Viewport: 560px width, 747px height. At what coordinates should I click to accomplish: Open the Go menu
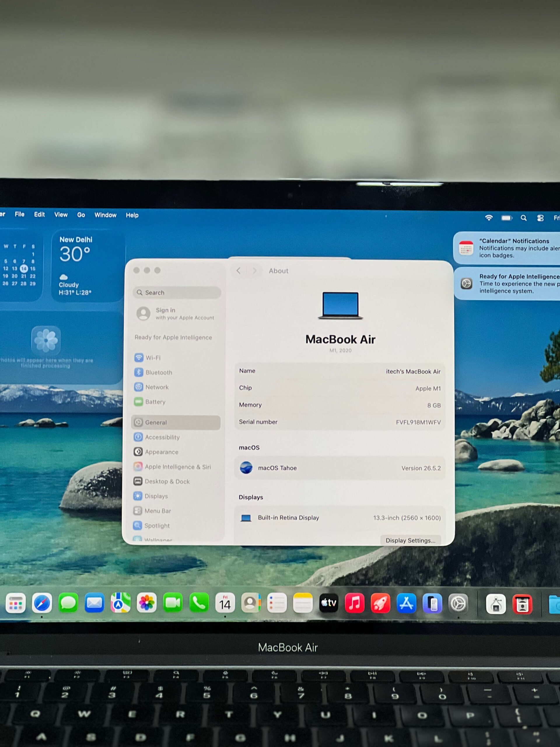coord(81,215)
